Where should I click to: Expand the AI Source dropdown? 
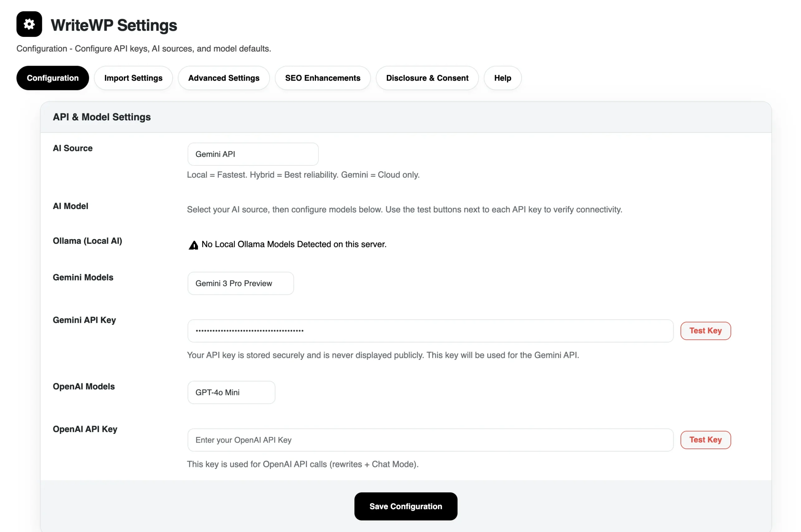[x=253, y=154]
